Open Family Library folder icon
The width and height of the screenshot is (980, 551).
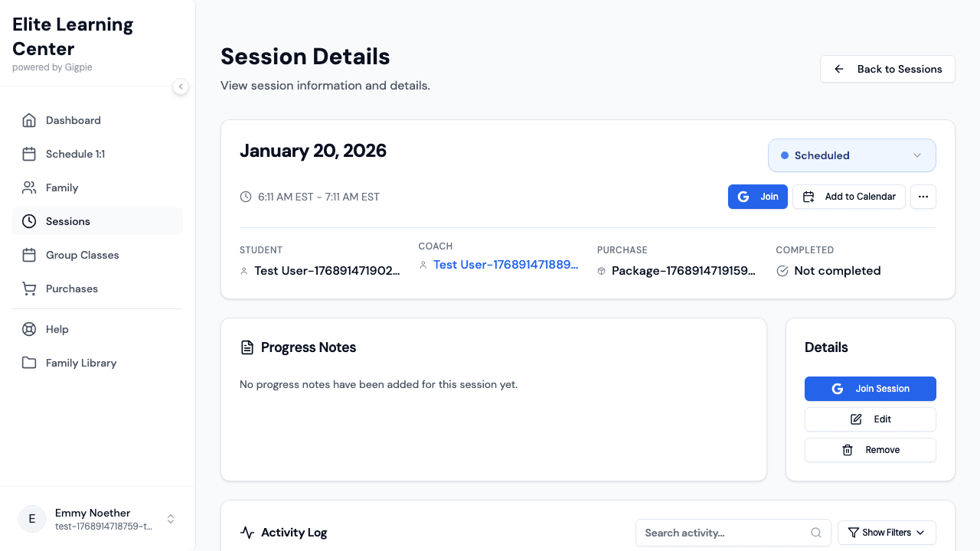29,363
